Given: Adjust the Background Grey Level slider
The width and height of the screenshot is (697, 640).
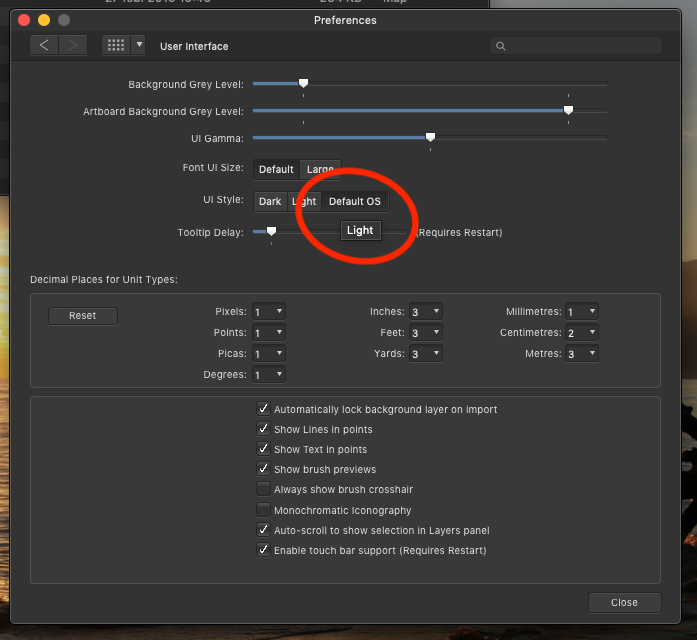Looking at the screenshot, I should [303, 84].
